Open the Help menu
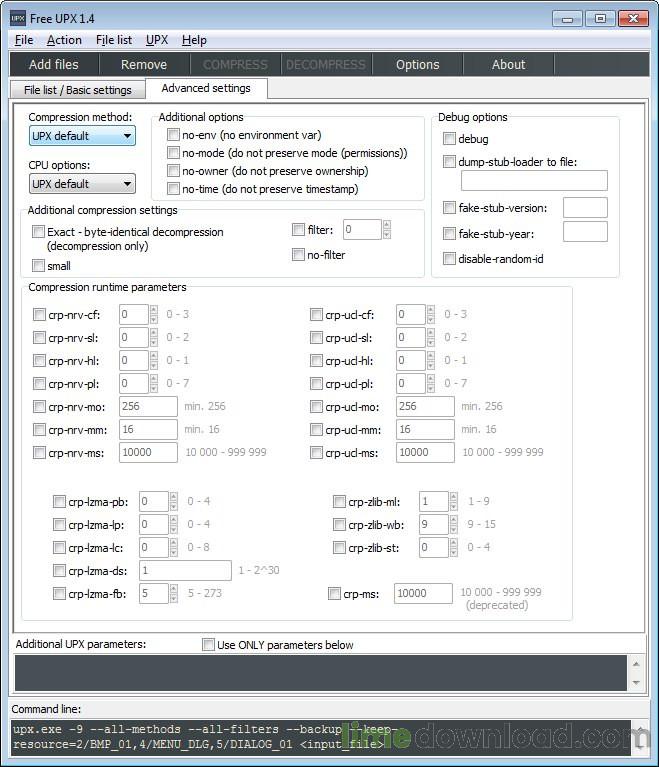659x767 pixels. point(194,40)
